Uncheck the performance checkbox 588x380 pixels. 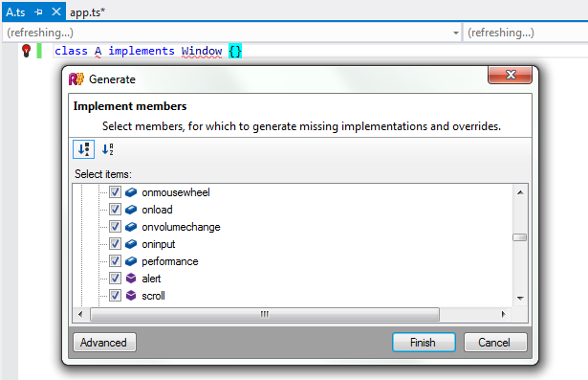[x=115, y=261]
